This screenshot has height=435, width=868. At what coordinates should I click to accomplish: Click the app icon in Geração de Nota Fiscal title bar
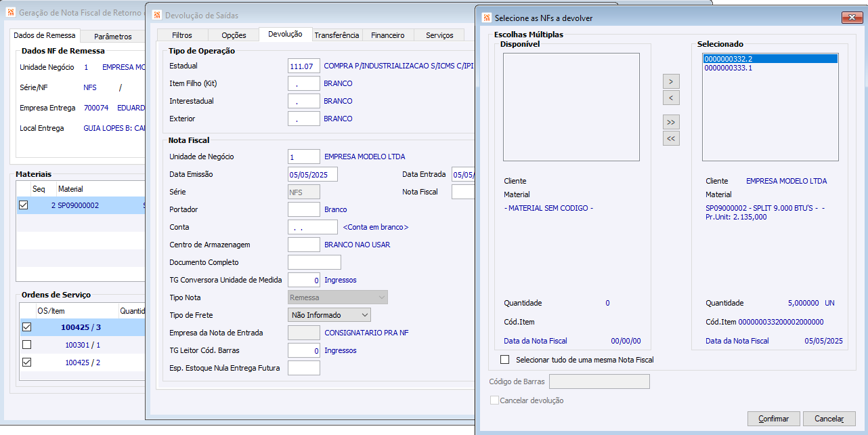point(10,13)
